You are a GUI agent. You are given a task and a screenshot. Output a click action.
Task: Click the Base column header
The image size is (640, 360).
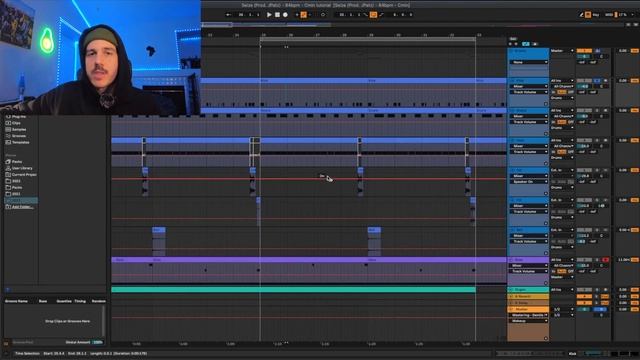click(x=43, y=301)
